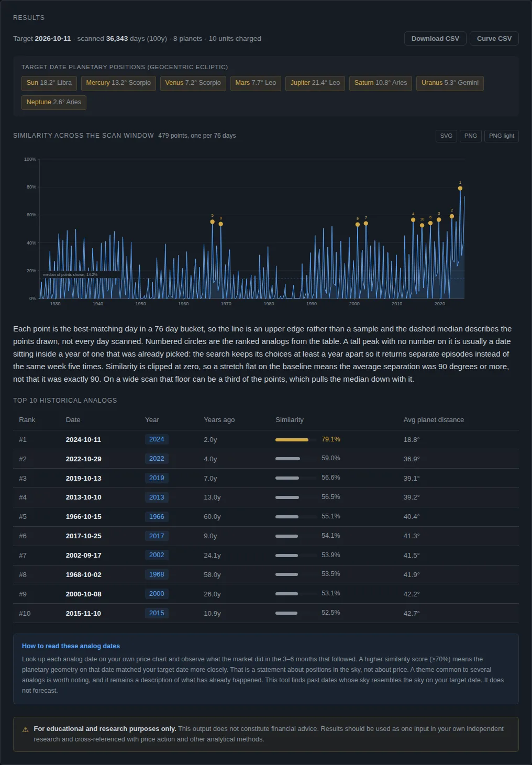
Task: Click the date 1966-10-15 in the table
Action: (84, 517)
